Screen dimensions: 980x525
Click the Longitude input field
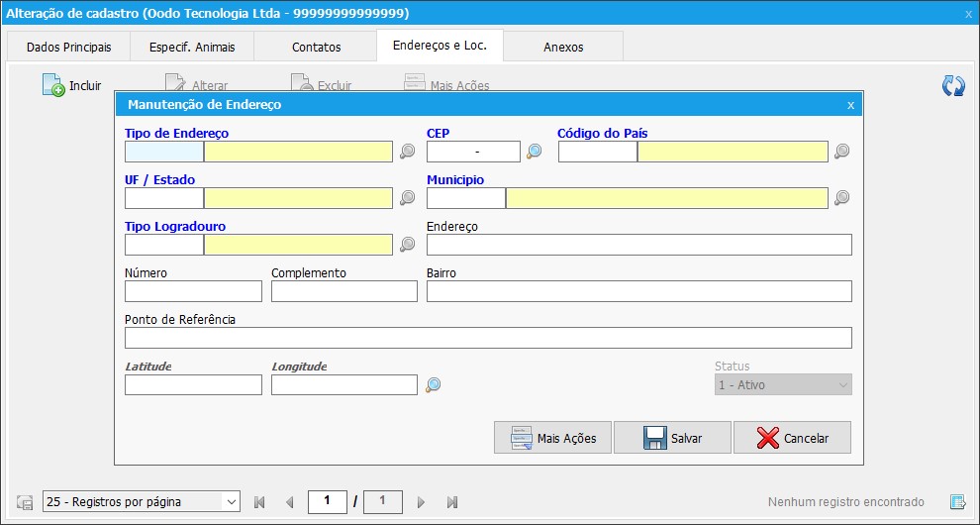click(344, 384)
